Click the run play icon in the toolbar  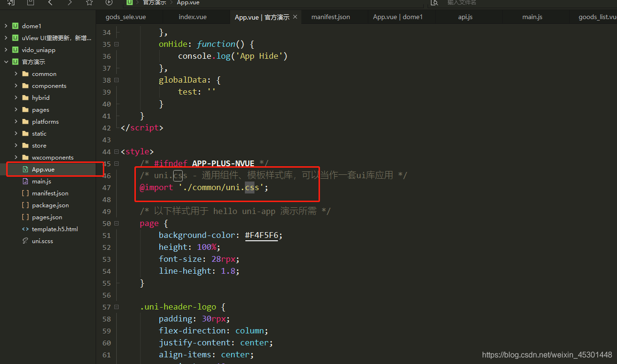109,2
